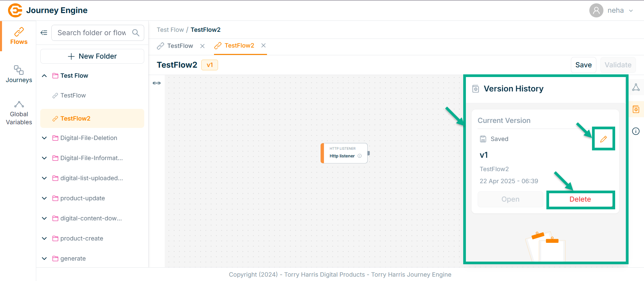
Task: Open the Global Variables sidebar section
Action: tap(19, 113)
